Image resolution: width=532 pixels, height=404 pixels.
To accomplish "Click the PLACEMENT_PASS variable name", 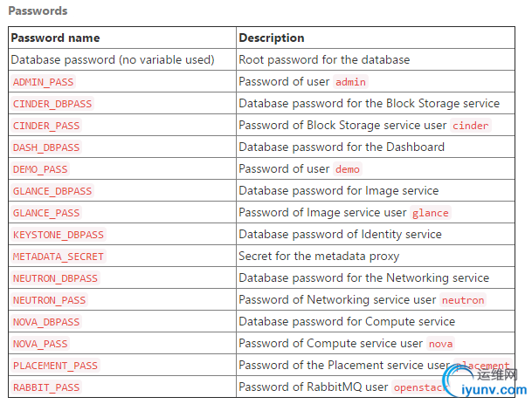I will click(x=56, y=366).
